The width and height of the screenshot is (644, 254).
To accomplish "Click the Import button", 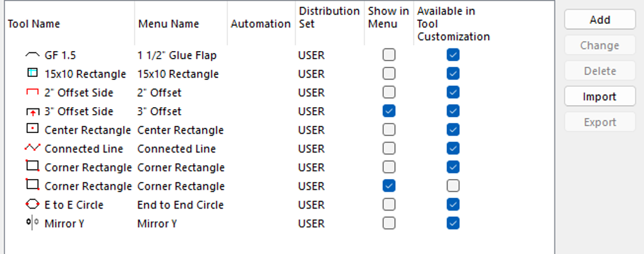I will [600, 96].
